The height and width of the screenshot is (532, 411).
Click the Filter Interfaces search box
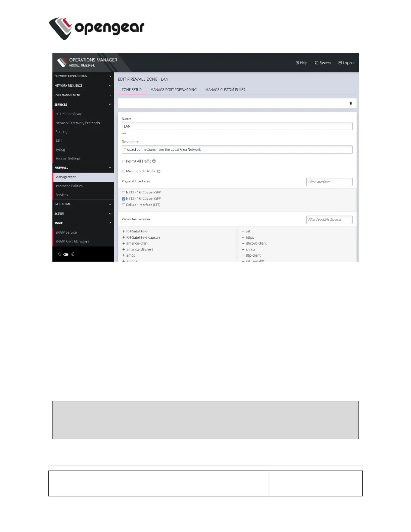[x=329, y=182]
